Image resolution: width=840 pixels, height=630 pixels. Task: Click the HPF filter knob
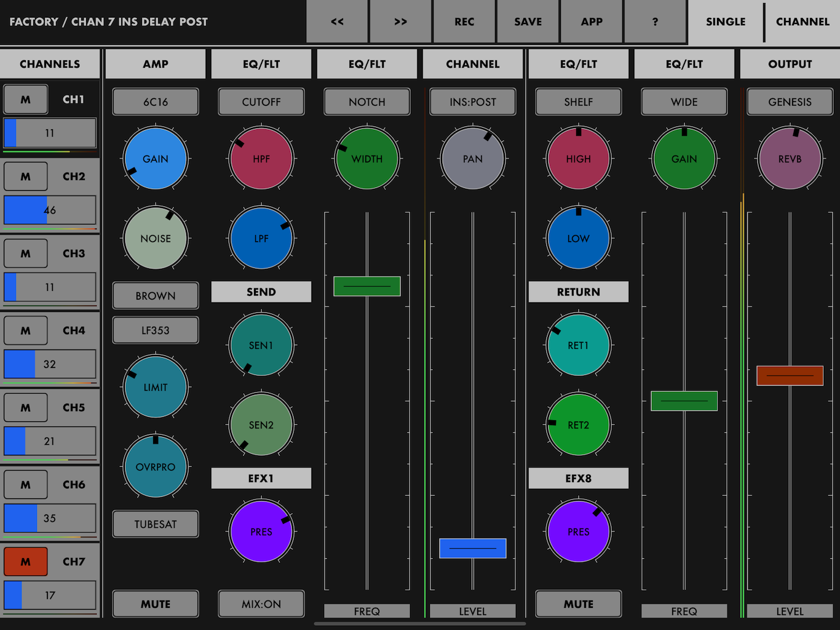click(261, 159)
